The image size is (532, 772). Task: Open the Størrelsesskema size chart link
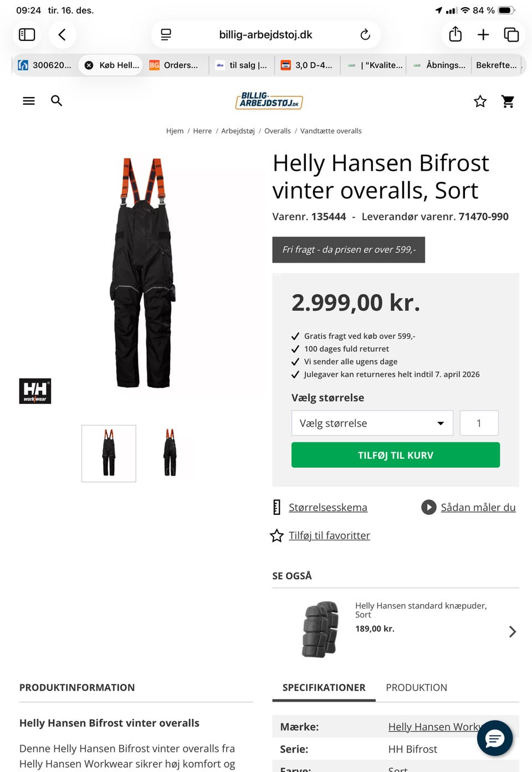[x=328, y=508]
